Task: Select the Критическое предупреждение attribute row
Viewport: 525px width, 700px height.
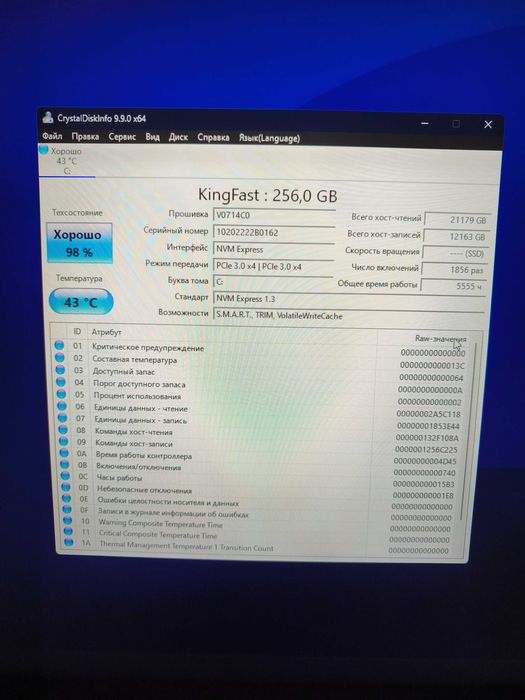Action: click(261, 349)
